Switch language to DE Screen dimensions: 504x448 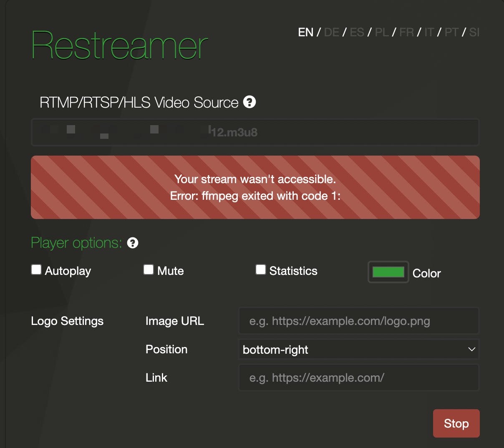click(x=331, y=32)
